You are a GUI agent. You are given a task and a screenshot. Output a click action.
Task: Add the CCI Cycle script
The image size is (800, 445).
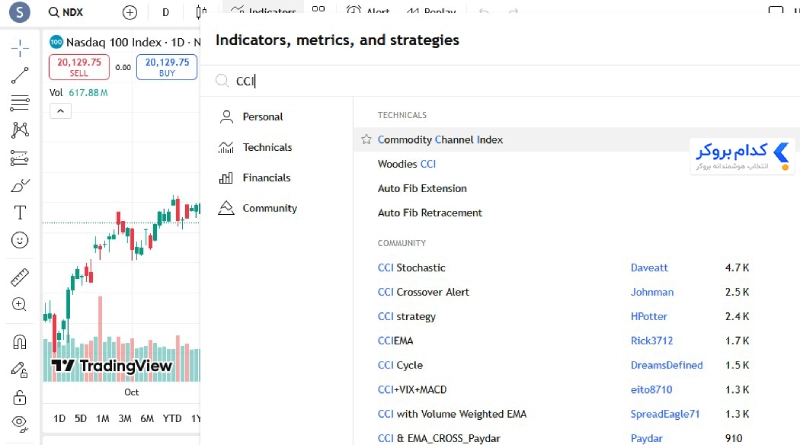point(400,365)
